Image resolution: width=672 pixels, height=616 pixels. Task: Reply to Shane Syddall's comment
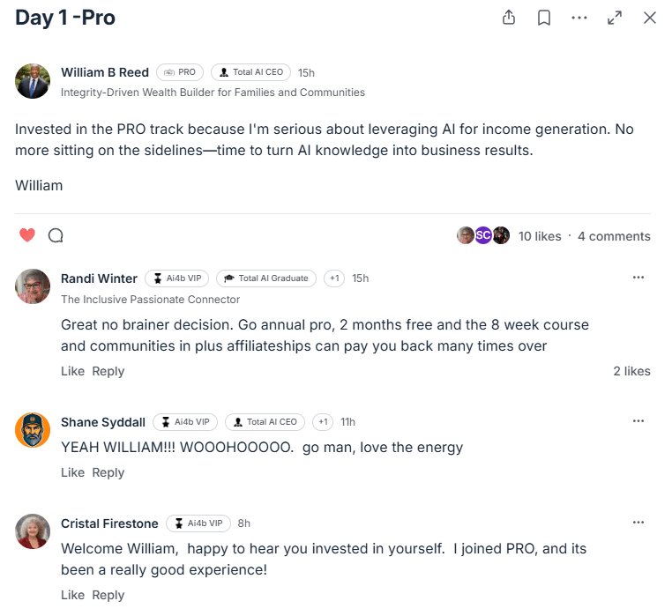pos(108,472)
